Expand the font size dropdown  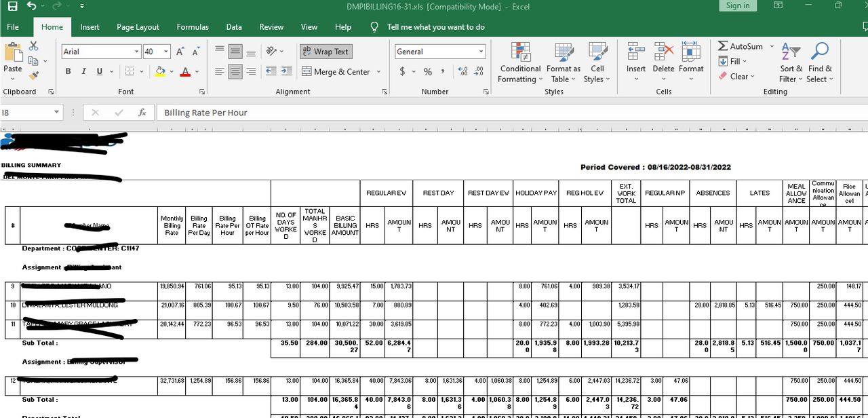coord(156,52)
